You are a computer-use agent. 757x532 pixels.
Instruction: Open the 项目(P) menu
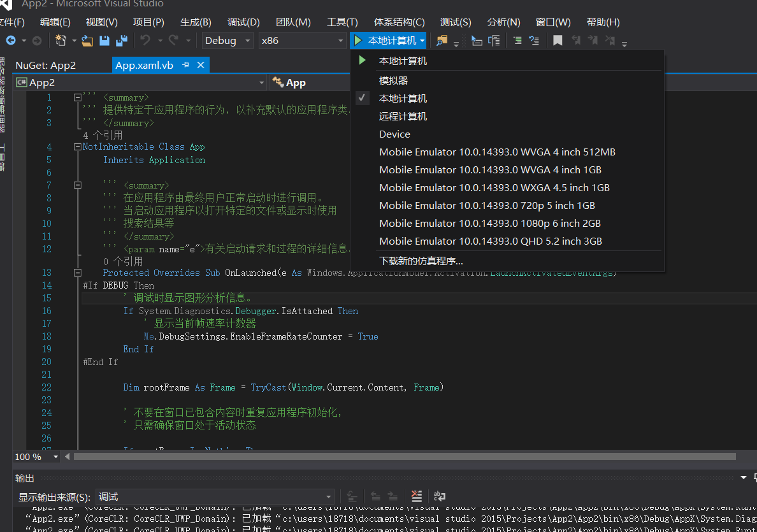pos(148,22)
